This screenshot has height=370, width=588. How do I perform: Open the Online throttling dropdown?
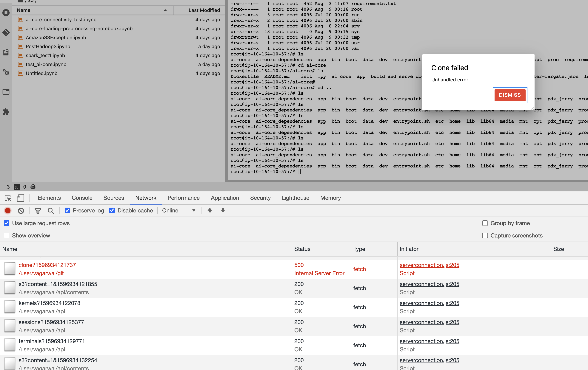pyautogui.click(x=179, y=211)
